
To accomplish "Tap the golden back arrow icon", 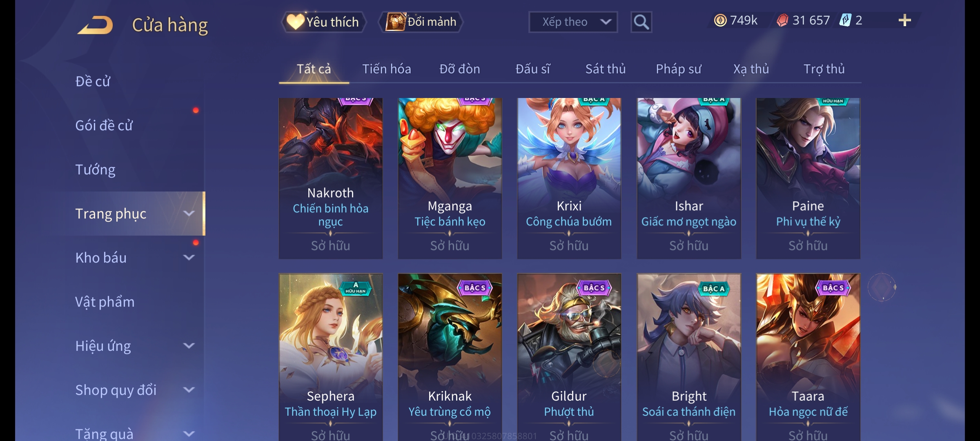I will click(96, 25).
